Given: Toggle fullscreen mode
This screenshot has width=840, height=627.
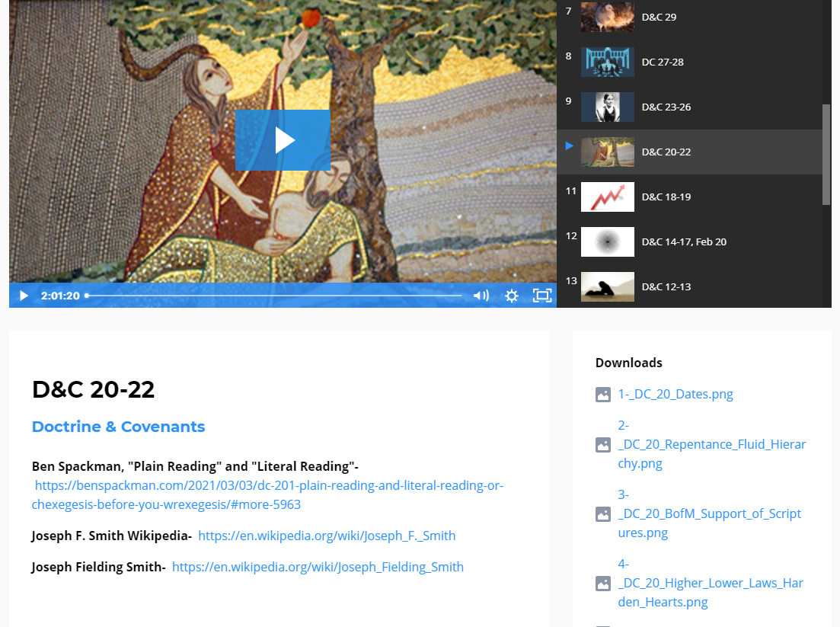Looking at the screenshot, I should click(542, 296).
